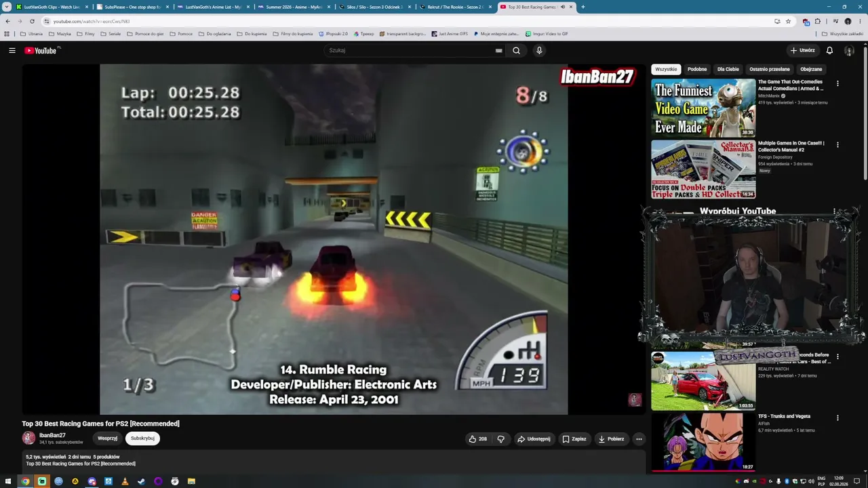868x488 pixels.
Task: Dislike the video with thumbs down
Action: 500,439
